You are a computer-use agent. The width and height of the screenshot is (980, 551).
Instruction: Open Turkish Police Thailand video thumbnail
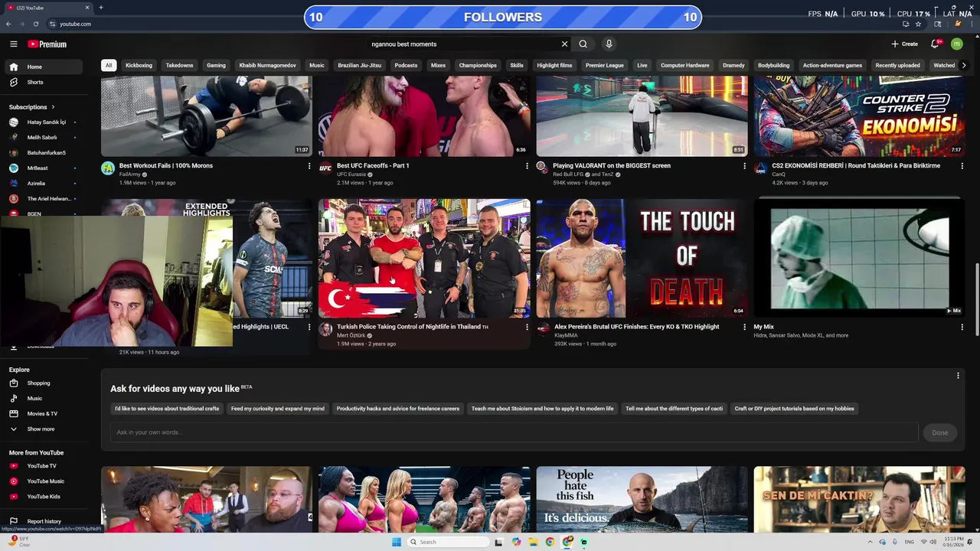[x=424, y=259]
